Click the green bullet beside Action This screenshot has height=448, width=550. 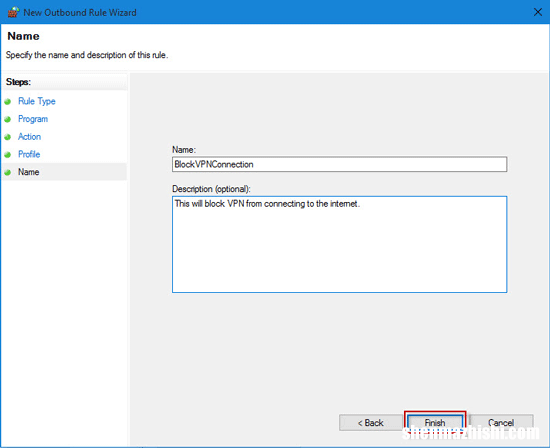point(8,137)
